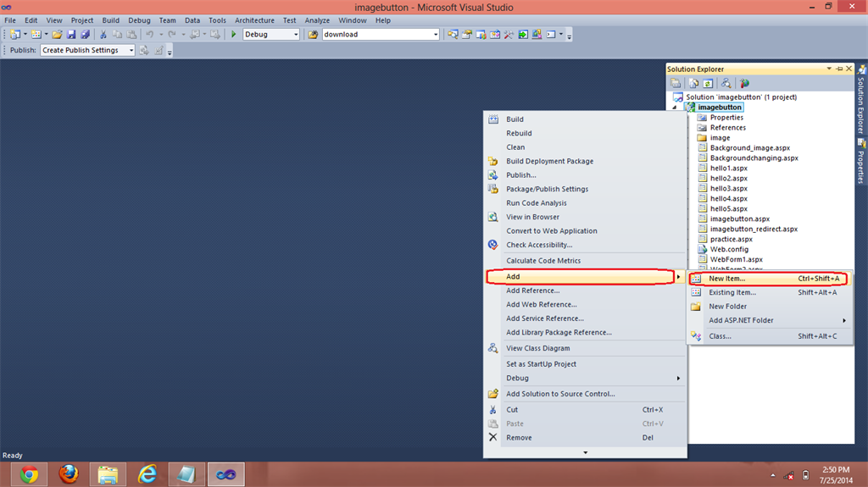868x487 pixels.
Task: Open the Solution Explorer window position dropdown
Action: (x=829, y=69)
